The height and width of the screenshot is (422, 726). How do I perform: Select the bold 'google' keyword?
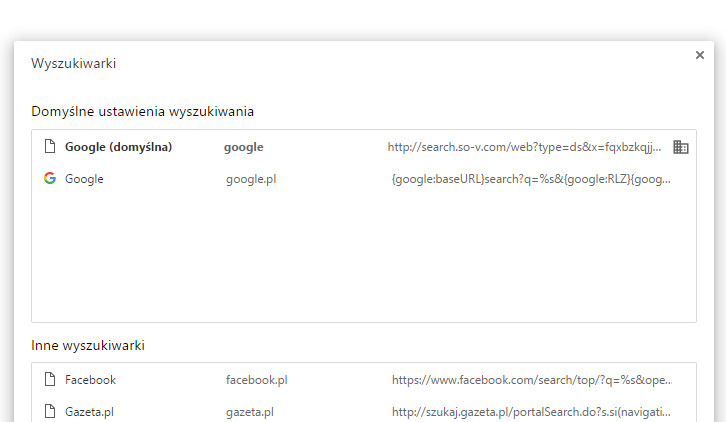tap(244, 147)
